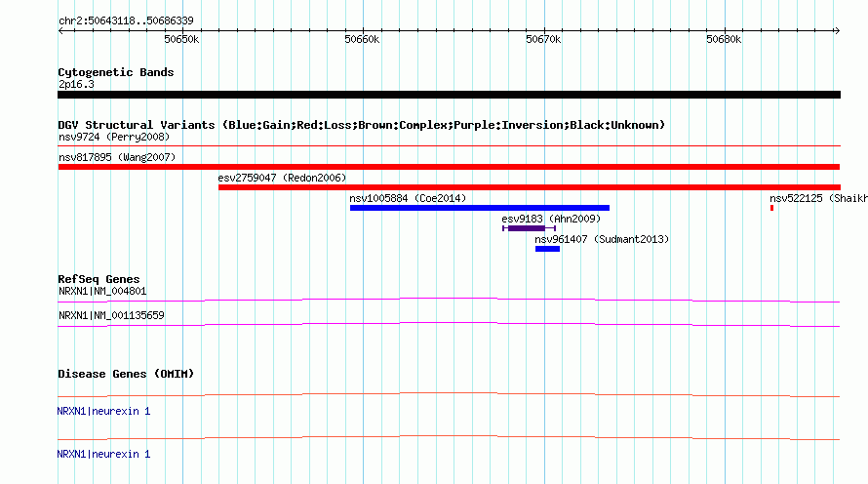Click the 50670k ruler tick label
The image size is (868, 484).
click(x=543, y=39)
